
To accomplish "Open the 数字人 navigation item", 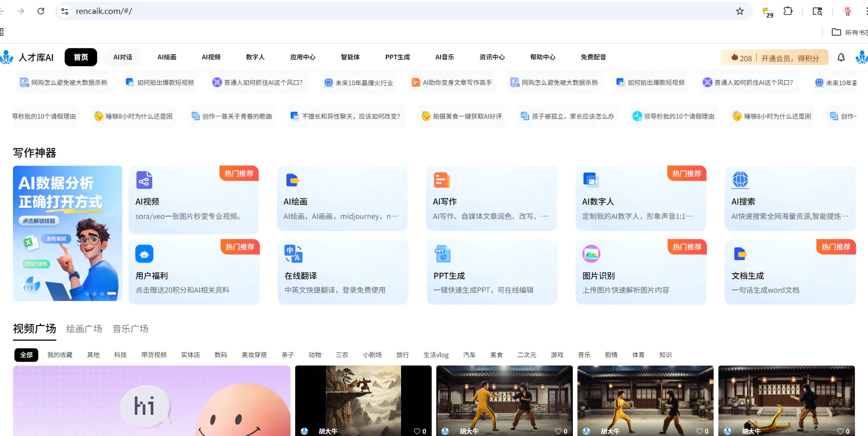I will click(x=255, y=57).
